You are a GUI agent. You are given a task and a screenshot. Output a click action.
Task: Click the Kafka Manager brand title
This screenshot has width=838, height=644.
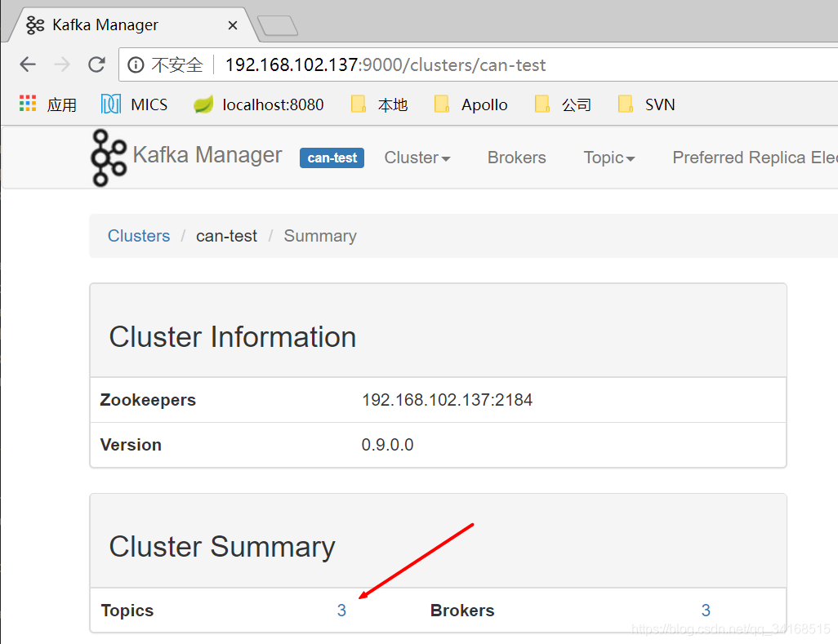coord(207,155)
